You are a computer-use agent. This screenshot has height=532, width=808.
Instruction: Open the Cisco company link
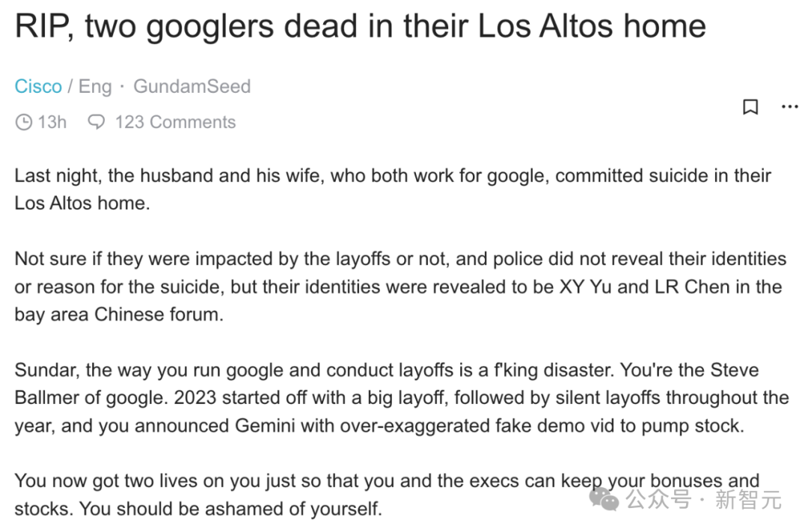coord(38,87)
